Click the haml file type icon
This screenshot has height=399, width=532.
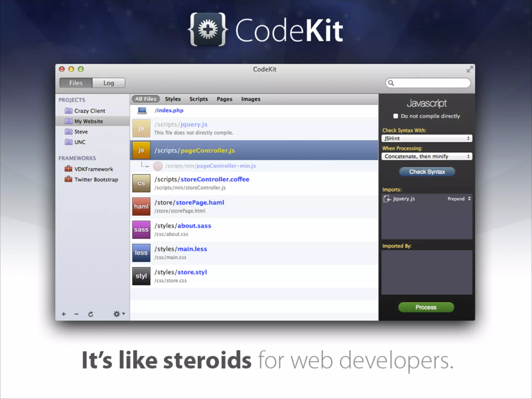[141, 207]
